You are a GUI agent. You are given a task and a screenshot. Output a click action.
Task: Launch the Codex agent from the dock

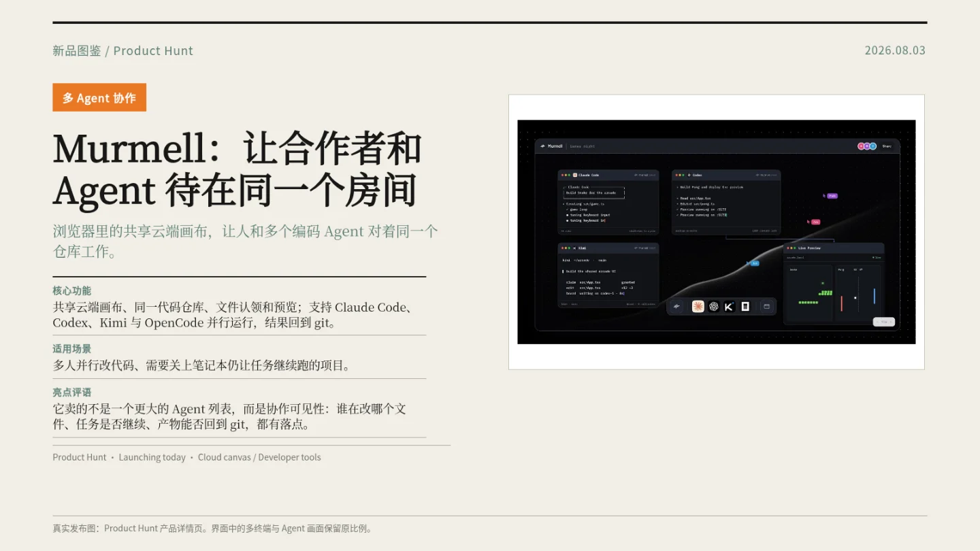[713, 307]
